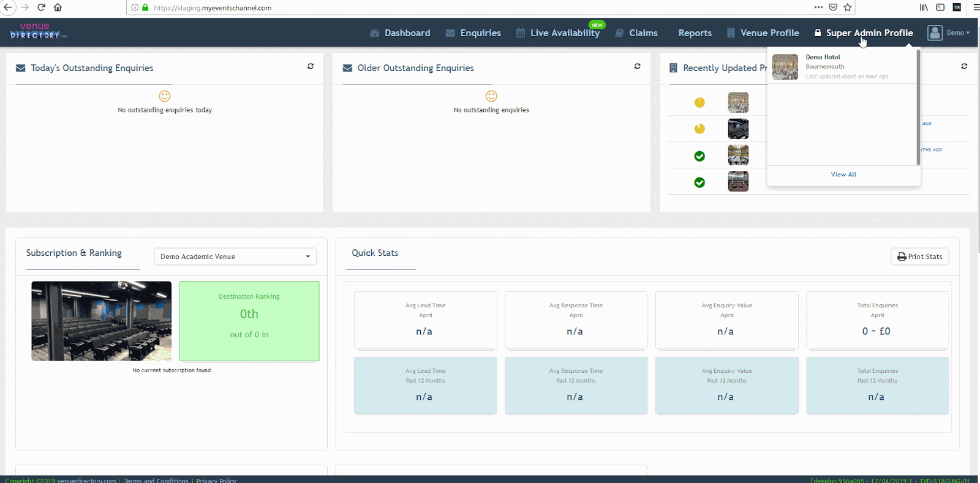Open first venue thumbnail in Recently Updated
This screenshot has width=980, height=483.
(738, 102)
